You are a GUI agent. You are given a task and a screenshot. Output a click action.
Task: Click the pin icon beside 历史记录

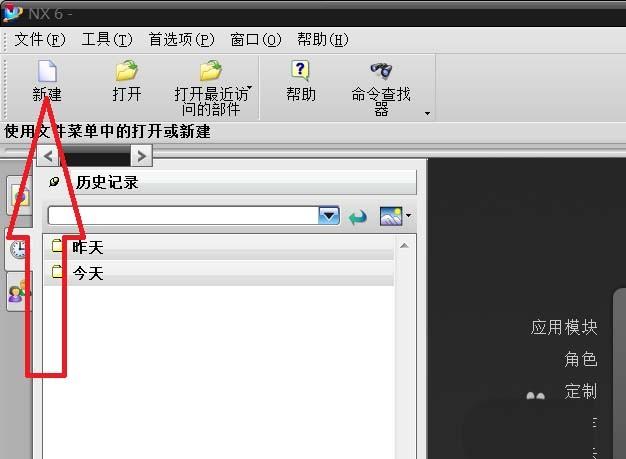[54, 182]
